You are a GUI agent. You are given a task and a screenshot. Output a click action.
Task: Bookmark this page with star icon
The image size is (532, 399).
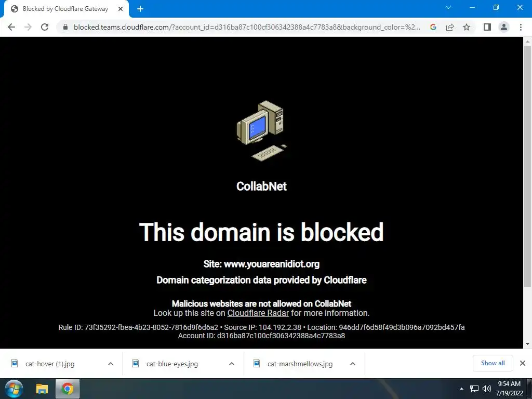click(x=467, y=27)
